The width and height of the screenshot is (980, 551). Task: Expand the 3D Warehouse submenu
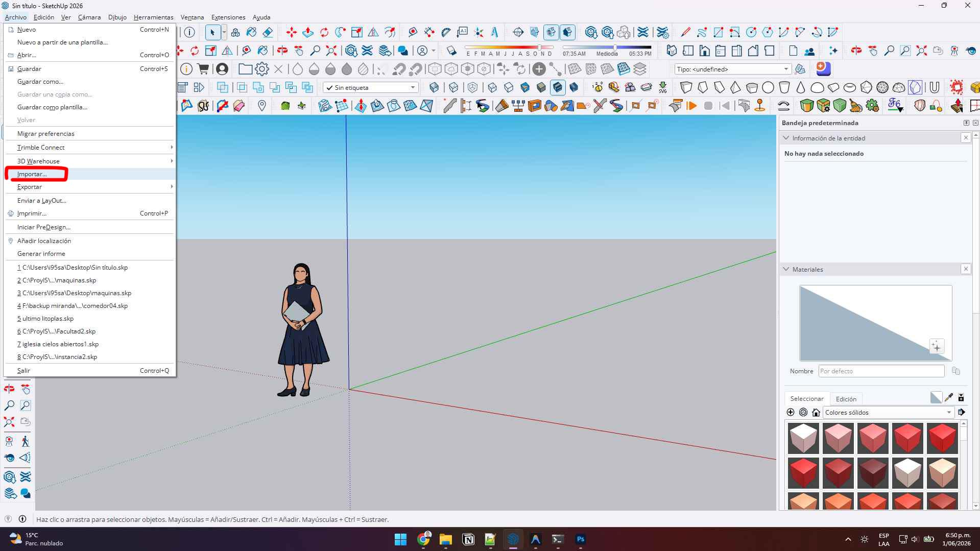pos(90,161)
